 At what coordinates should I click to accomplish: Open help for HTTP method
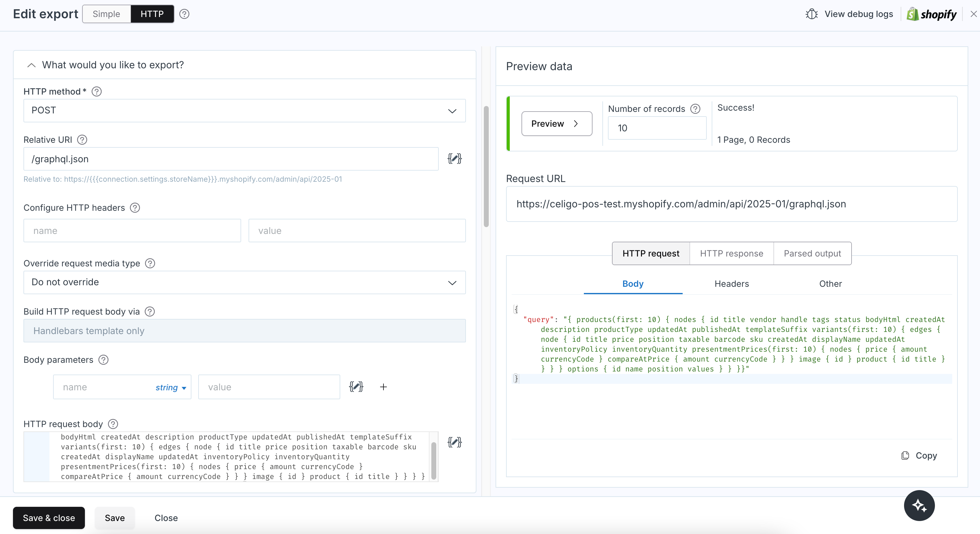pos(97,91)
